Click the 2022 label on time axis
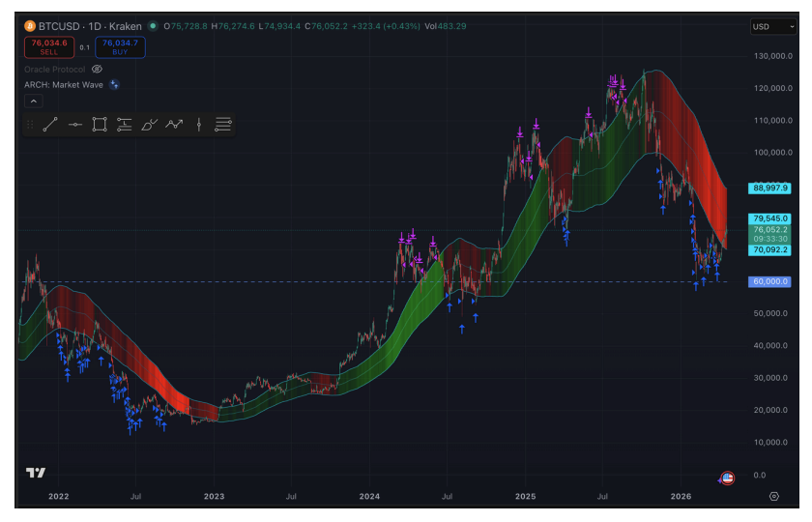812x522 pixels. click(x=59, y=496)
